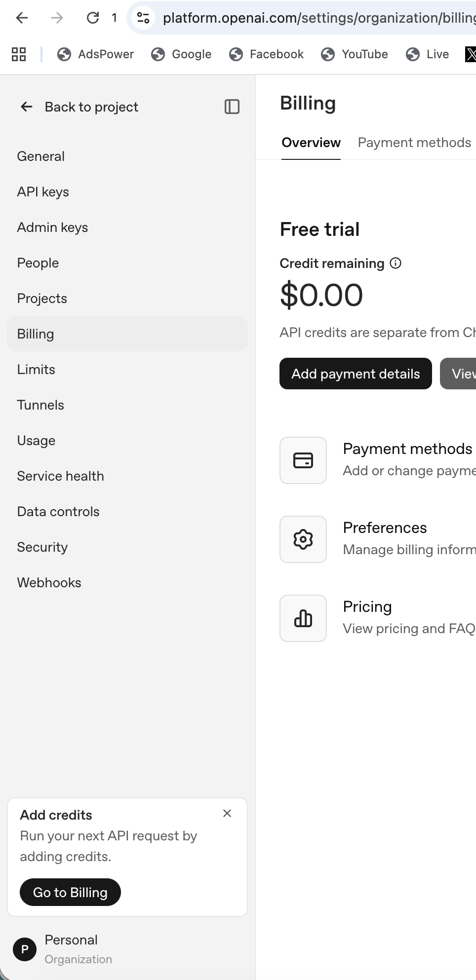476x980 pixels.
Task: Click the Payment methods card icon
Action: [x=303, y=460]
